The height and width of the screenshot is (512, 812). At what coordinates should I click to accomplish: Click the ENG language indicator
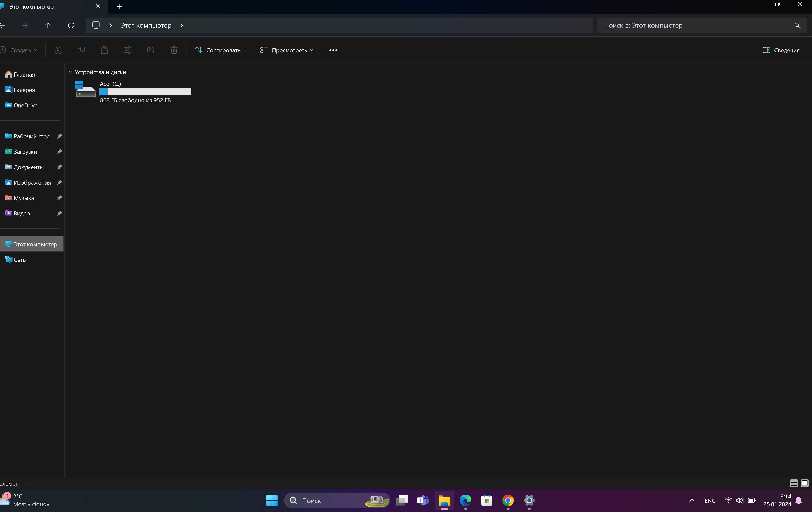[x=710, y=501]
